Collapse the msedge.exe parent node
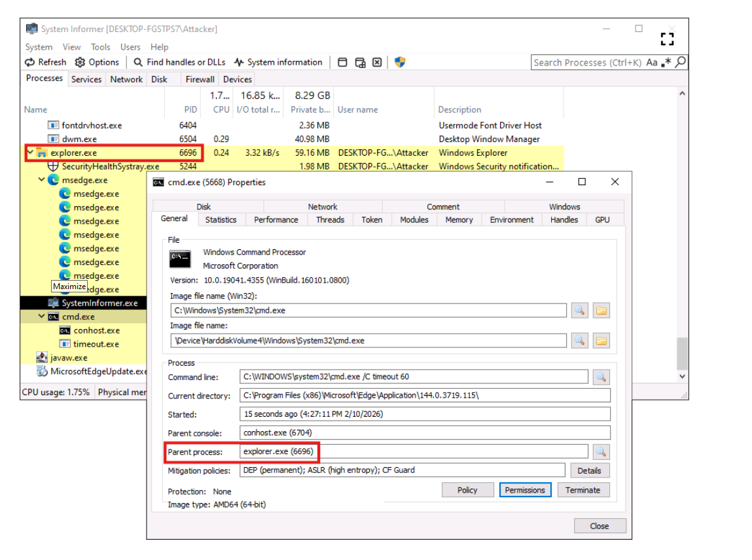 coord(42,180)
